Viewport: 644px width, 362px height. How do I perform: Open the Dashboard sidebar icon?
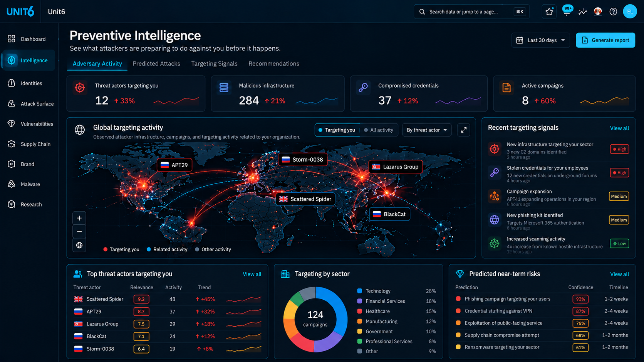tap(12, 39)
